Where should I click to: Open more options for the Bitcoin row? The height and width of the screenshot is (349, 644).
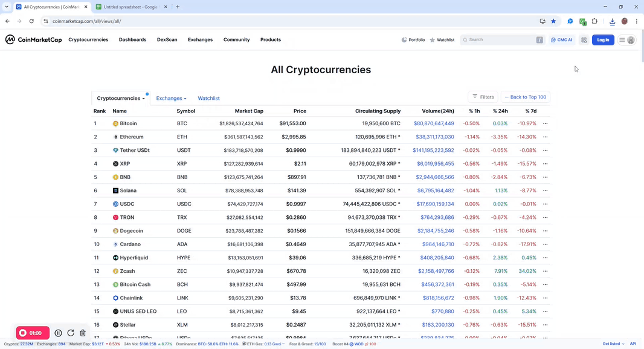(x=544, y=123)
